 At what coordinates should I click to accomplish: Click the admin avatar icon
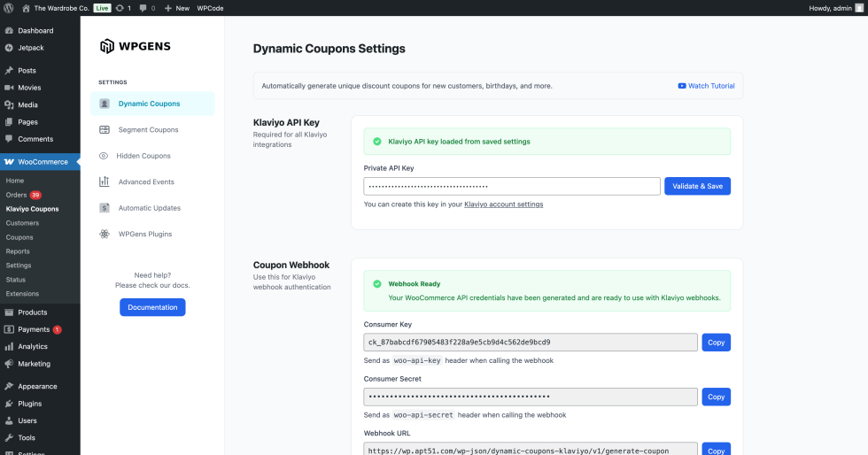[x=858, y=8]
